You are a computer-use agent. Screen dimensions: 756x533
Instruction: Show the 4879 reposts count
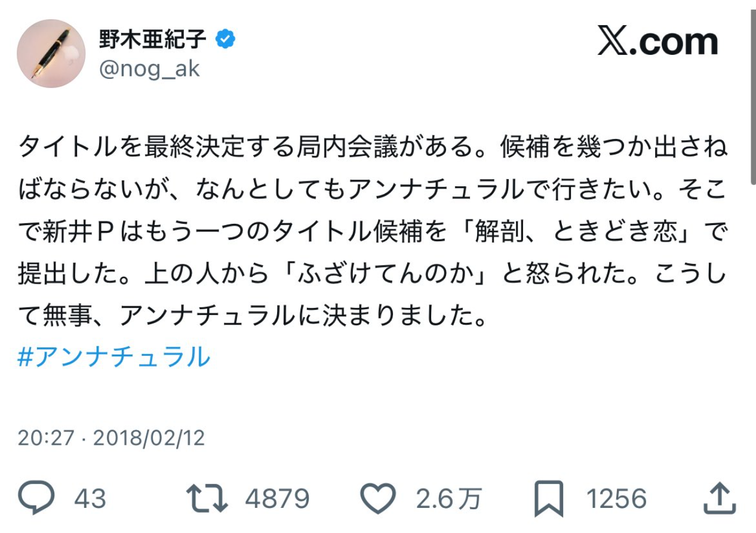277,499
